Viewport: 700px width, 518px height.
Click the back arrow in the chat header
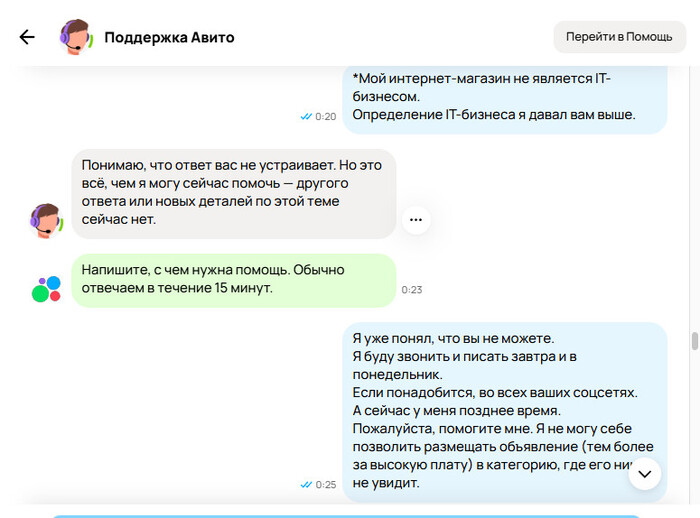27,37
